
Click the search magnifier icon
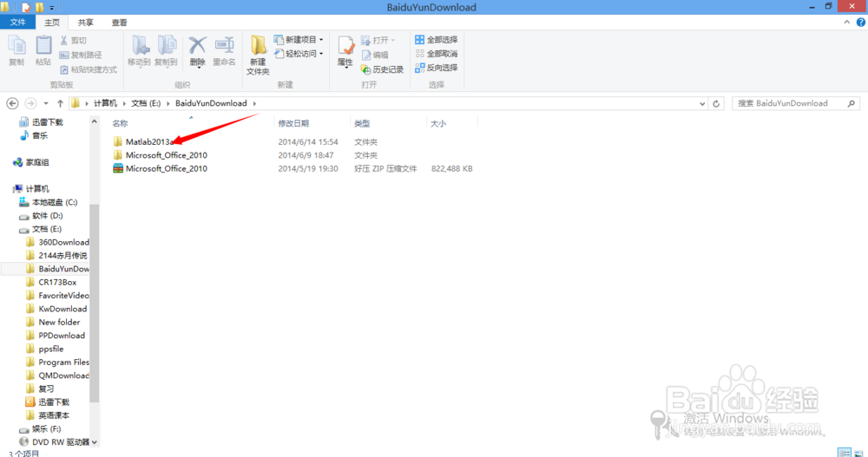point(852,103)
